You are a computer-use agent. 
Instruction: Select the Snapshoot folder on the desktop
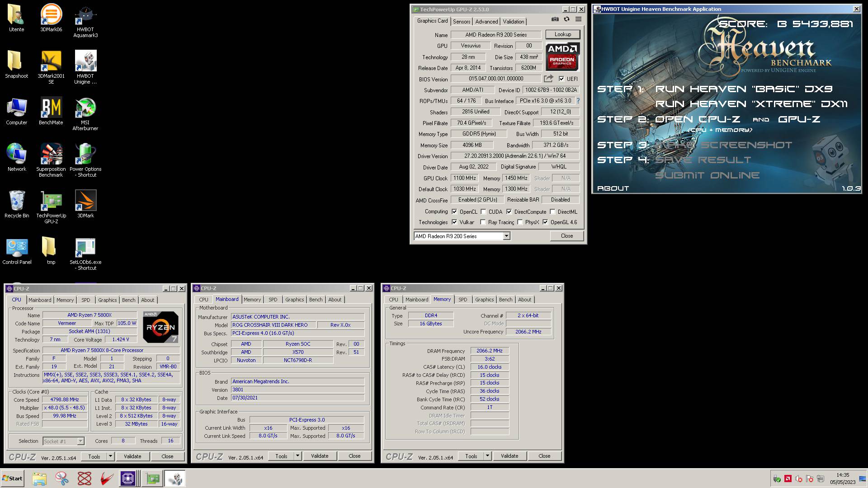[x=17, y=64]
